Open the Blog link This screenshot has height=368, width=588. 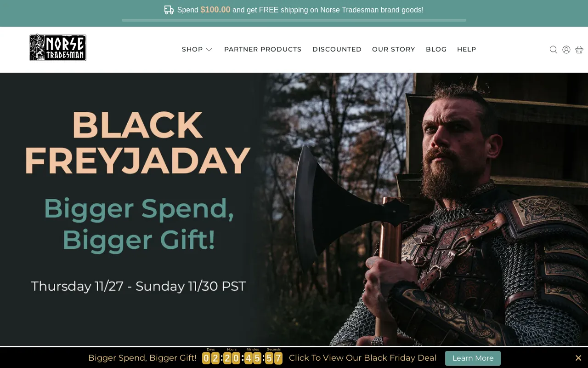pyautogui.click(x=436, y=49)
